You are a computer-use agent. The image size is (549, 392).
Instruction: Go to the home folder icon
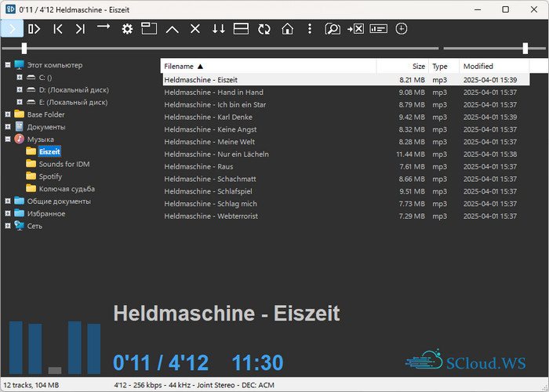coord(287,29)
